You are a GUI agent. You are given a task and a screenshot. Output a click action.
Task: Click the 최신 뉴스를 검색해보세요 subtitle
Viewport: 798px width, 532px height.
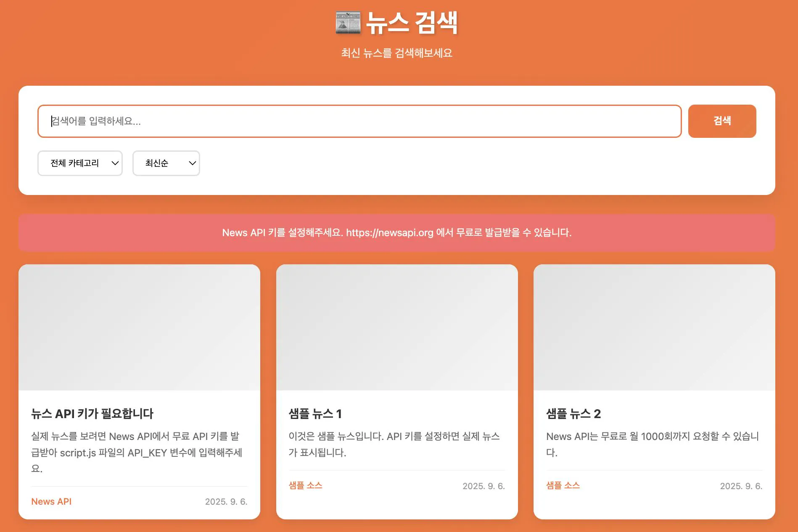click(x=396, y=53)
